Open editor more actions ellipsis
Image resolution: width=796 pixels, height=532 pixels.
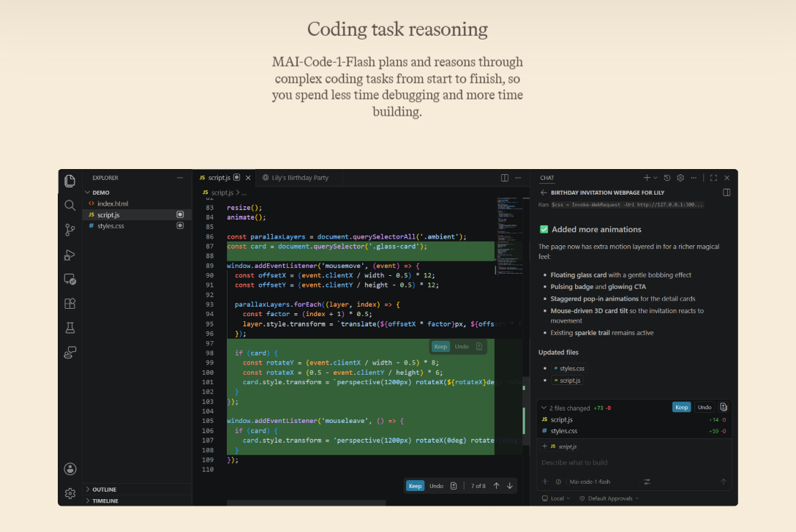pyautogui.click(x=518, y=178)
